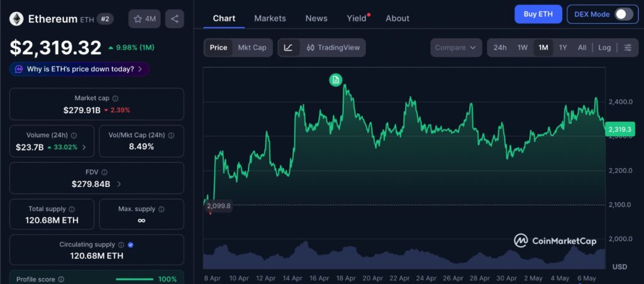Open the News tab
644x284 pixels.
(x=316, y=18)
